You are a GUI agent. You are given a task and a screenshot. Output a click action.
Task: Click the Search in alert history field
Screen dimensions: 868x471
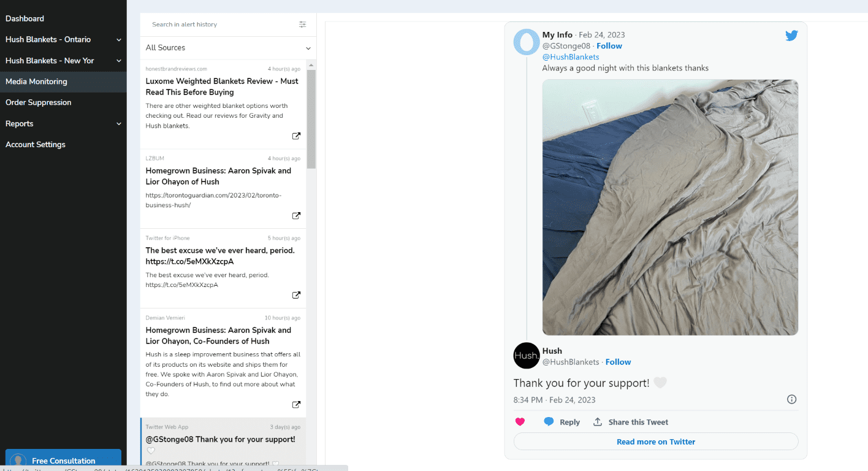[221, 25]
